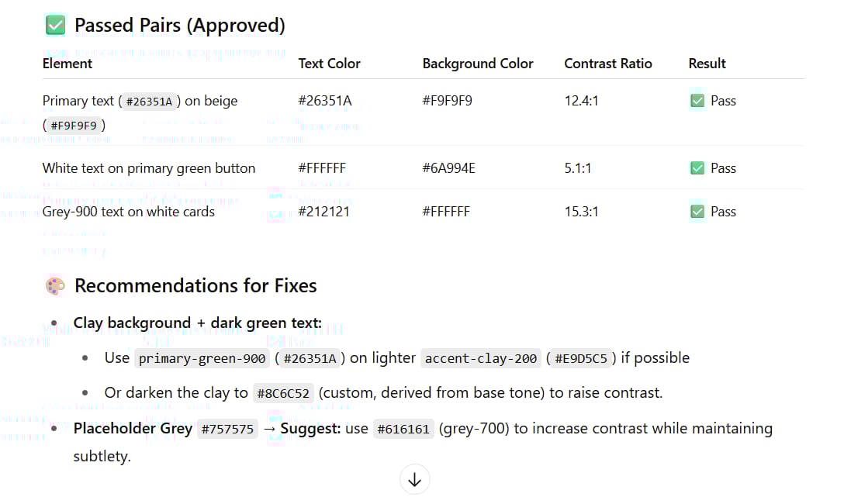Click the Contrast Ratio column header

607,64
